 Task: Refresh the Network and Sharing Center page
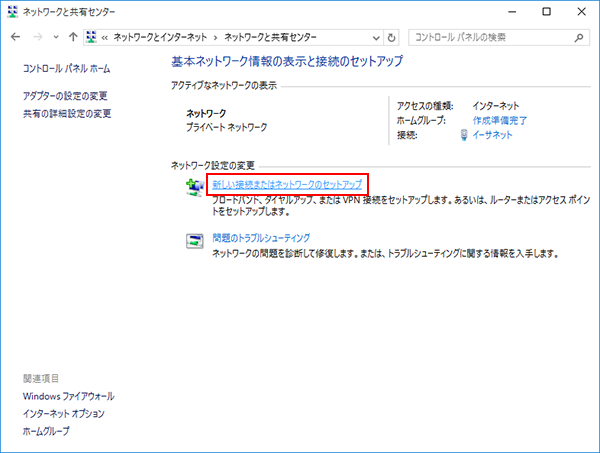(x=390, y=37)
